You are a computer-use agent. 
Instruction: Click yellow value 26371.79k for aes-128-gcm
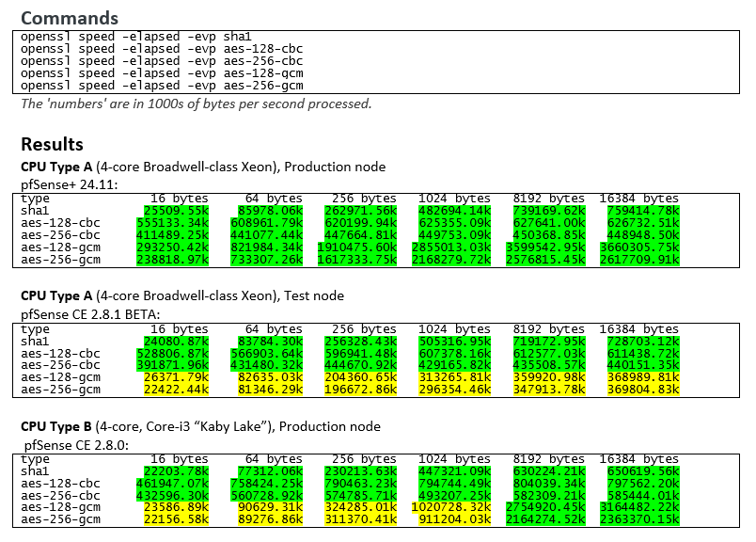176,377
